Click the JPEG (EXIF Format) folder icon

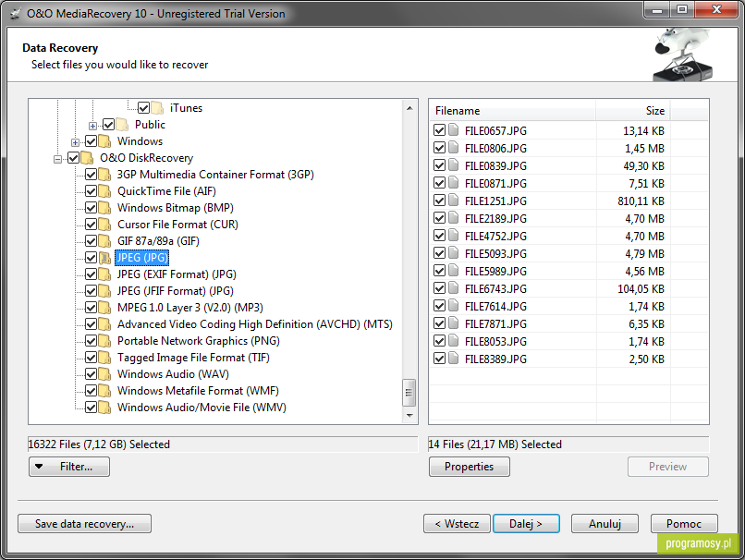(104, 274)
